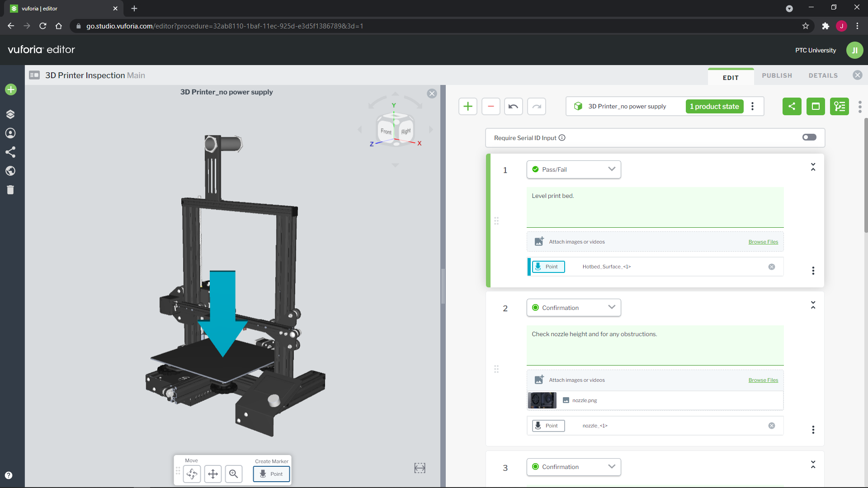
Task: Click the 1 product state button
Action: (714, 107)
